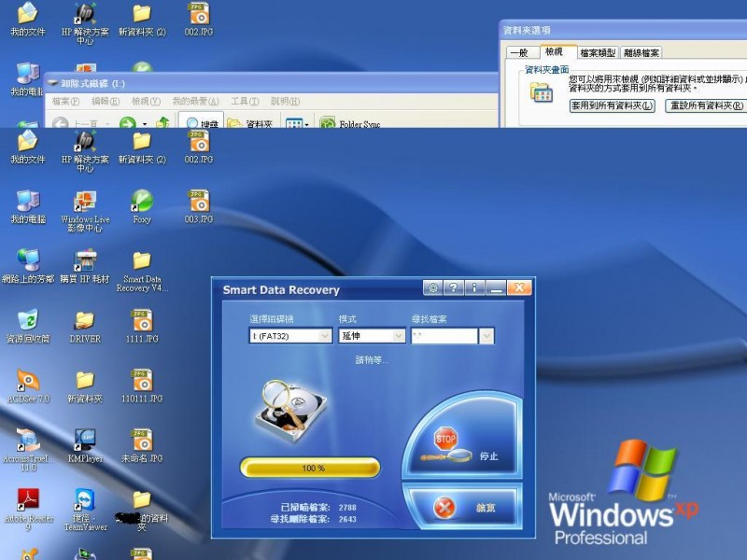This screenshot has width=747, height=560.
Task: Switch to the 檔案類型 tab in 資料夾選項
Action: click(598, 52)
